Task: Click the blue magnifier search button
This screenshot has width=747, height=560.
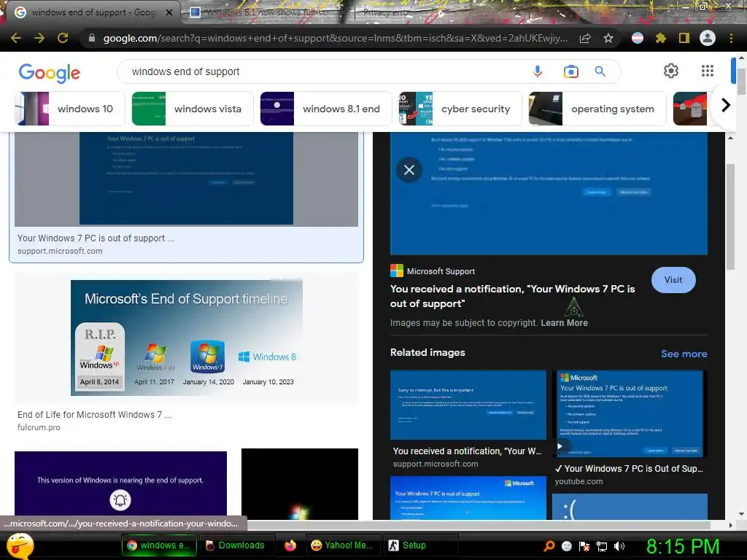Action: coord(600,71)
